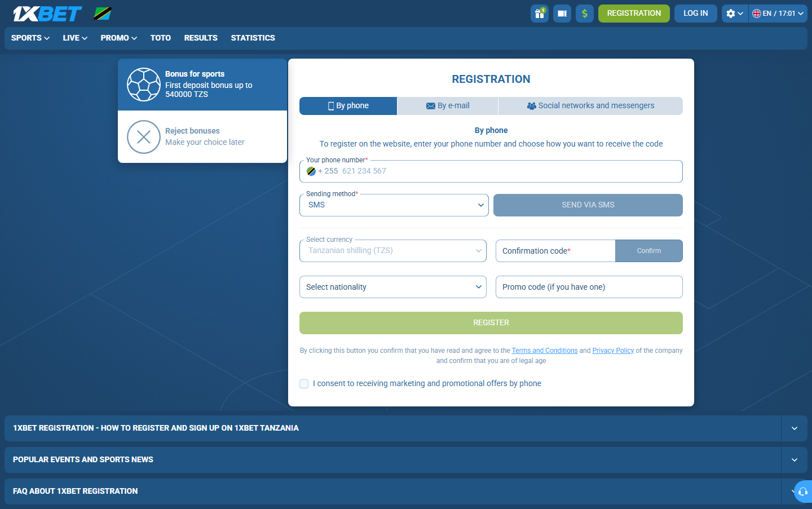Click the icon between gift and dollar
Image resolution: width=812 pixels, height=509 pixels.
point(562,14)
